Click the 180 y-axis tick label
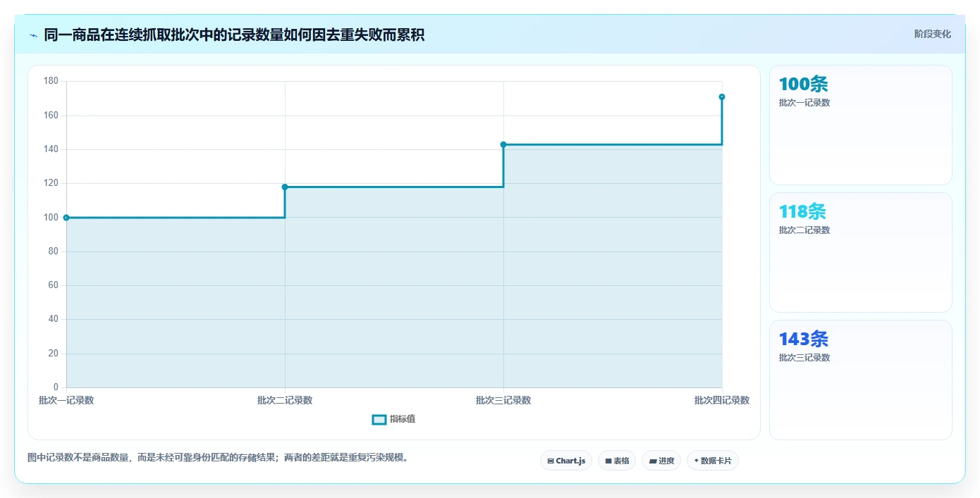 click(51, 81)
